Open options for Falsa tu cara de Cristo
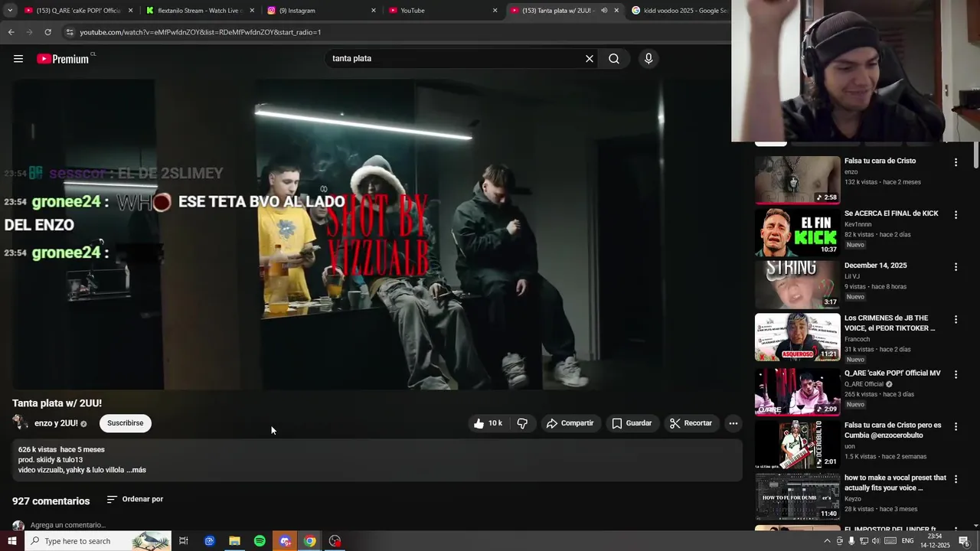The width and height of the screenshot is (980, 551). click(x=955, y=162)
